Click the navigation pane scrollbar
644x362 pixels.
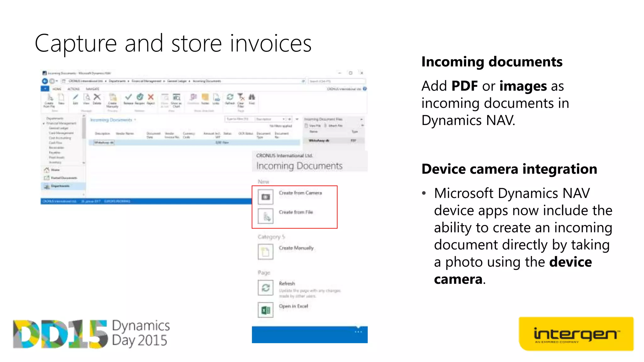click(84, 140)
